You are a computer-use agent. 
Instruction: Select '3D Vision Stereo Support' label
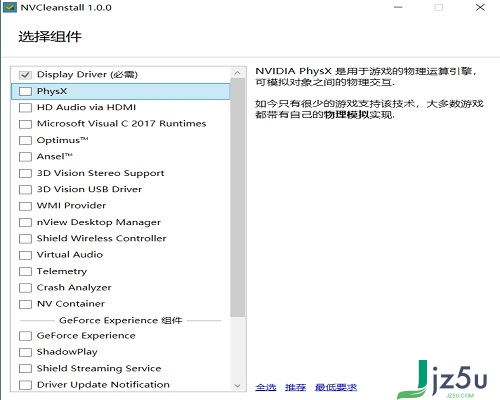point(100,173)
